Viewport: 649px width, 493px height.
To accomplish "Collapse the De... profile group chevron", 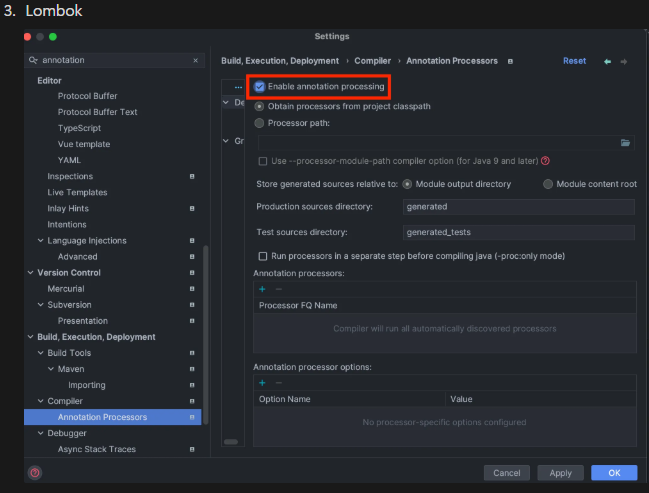I will 226,102.
